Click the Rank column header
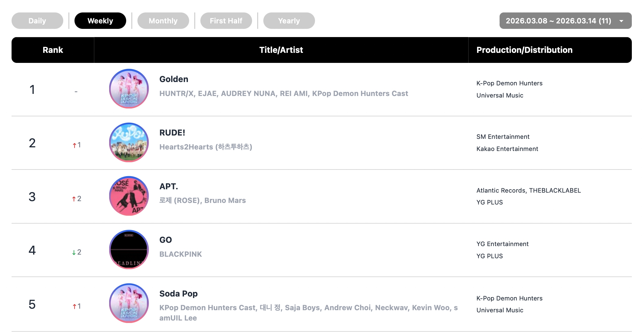The width and height of the screenshot is (644, 336). [x=53, y=50]
